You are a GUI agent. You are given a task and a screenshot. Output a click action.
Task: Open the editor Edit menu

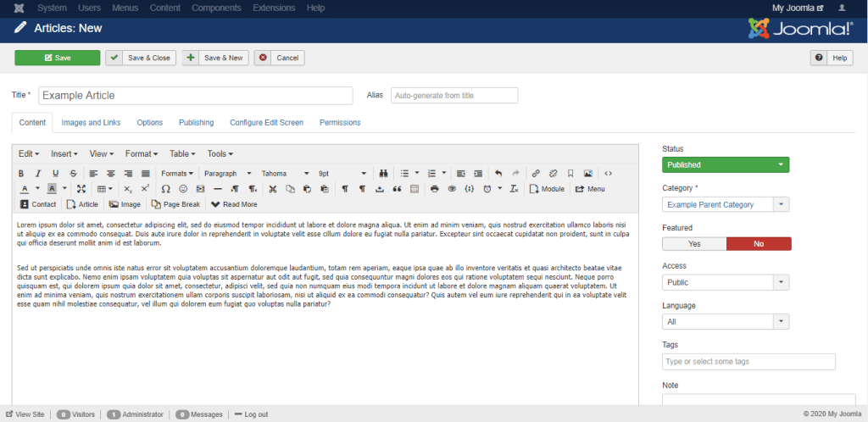click(x=28, y=153)
